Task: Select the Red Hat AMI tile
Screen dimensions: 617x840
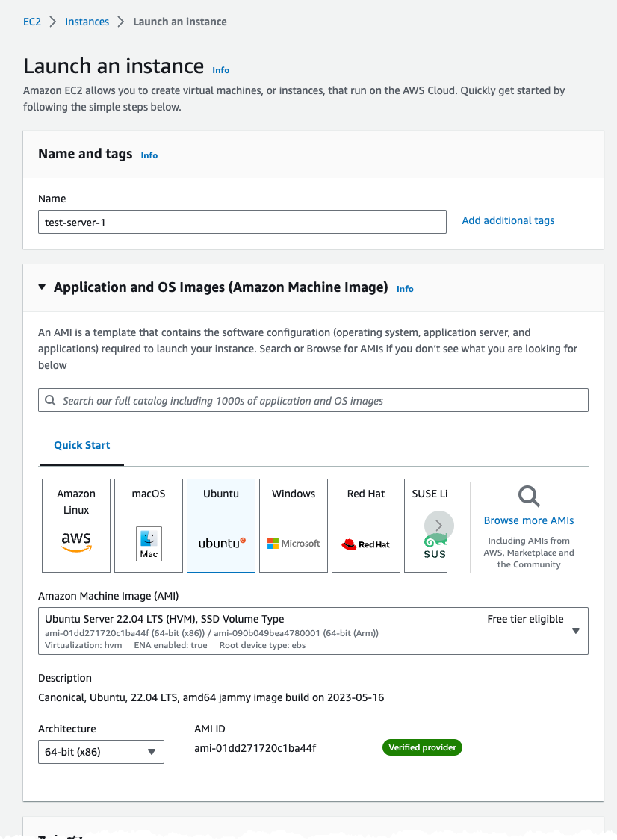Action: coord(365,526)
